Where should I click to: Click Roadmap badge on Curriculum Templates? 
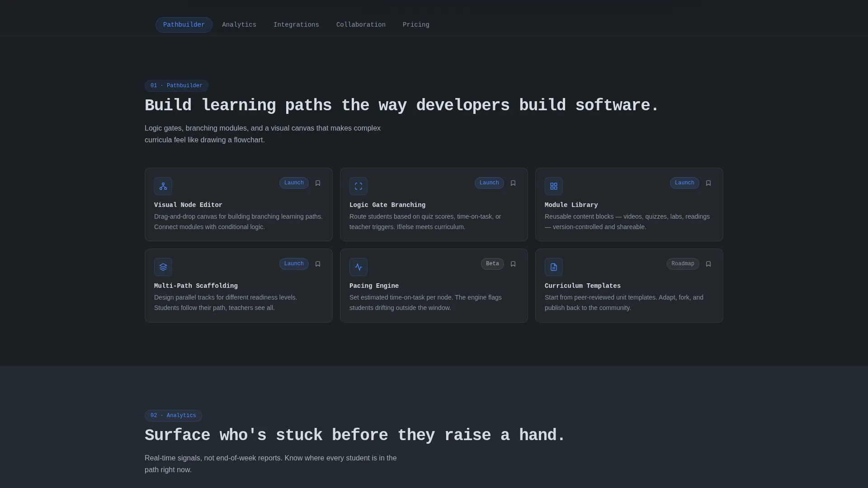pyautogui.click(x=683, y=264)
